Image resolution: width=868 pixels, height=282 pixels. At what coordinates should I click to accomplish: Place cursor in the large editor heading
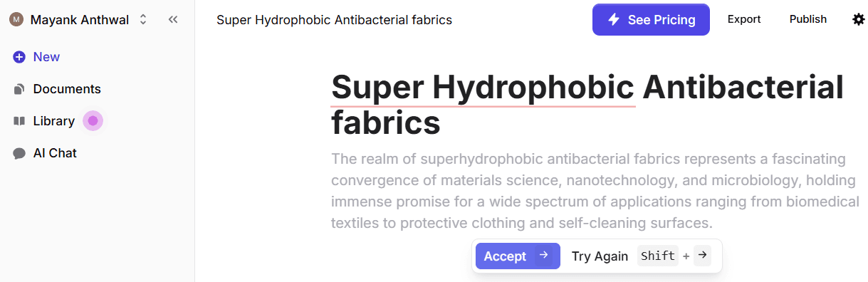(x=587, y=105)
